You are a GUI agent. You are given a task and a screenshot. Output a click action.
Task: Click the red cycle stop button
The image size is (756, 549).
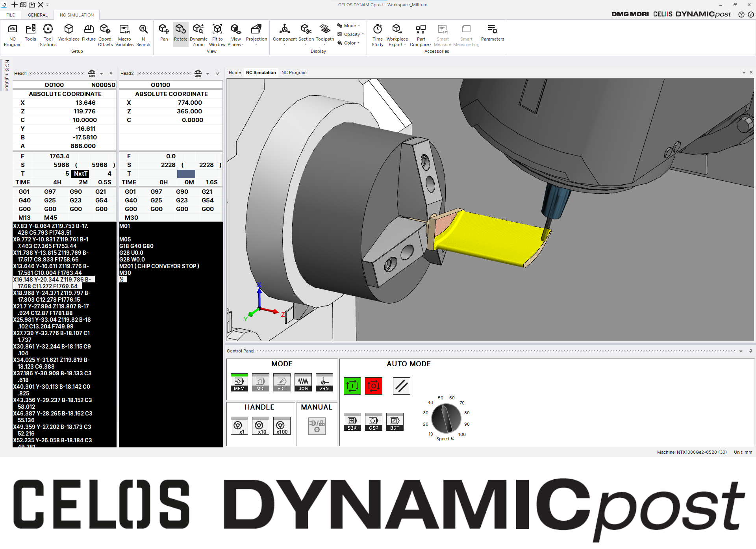(x=373, y=386)
